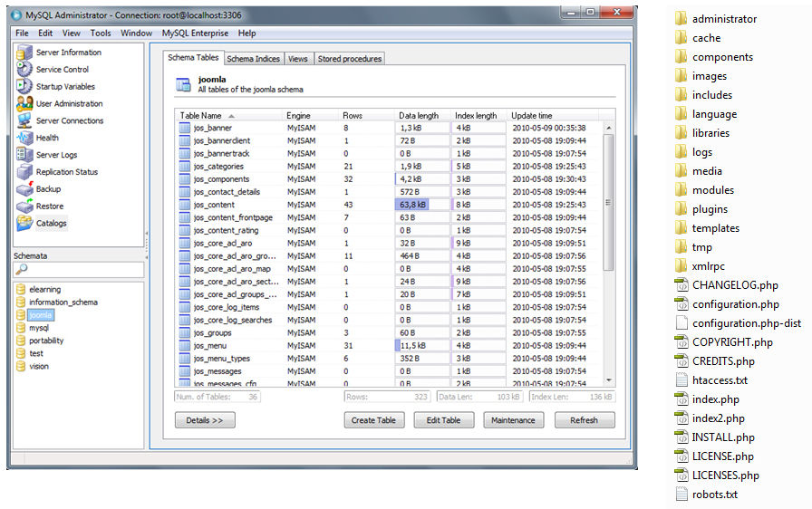Image resolution: width=812 pixels, height=509 pixels.
Task: Sort by Rows column header
Action: pos(367,115)
